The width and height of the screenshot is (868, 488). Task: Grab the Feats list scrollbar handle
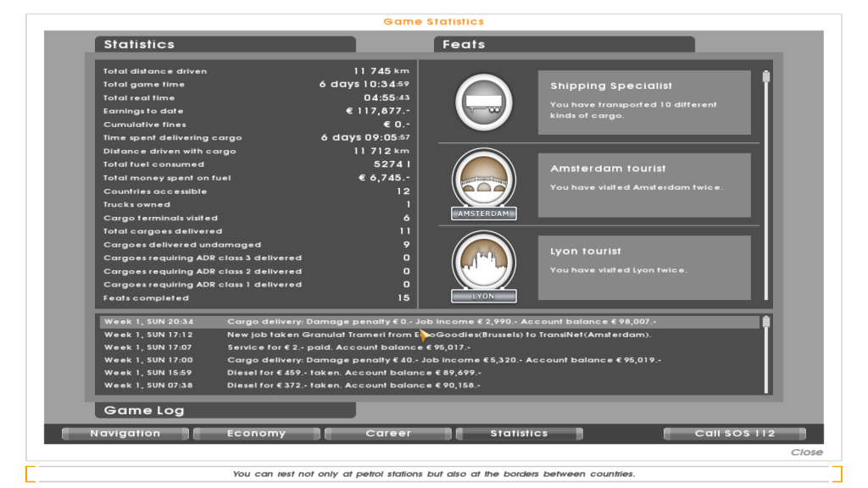tap(766, 76)
